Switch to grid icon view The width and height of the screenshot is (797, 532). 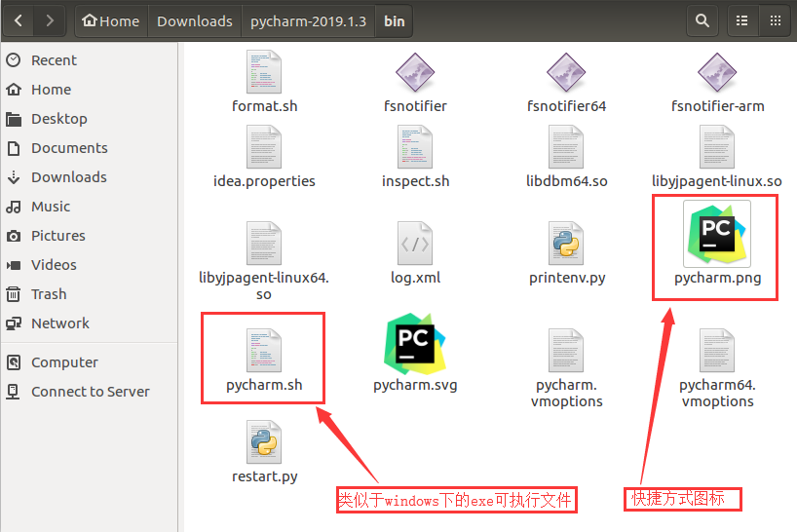[776, 20]
